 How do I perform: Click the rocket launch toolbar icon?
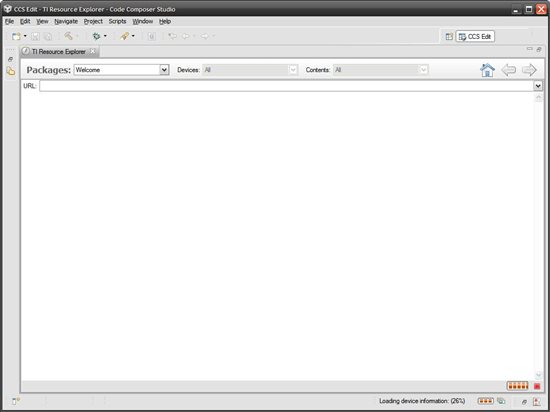[x=125, y=36]
